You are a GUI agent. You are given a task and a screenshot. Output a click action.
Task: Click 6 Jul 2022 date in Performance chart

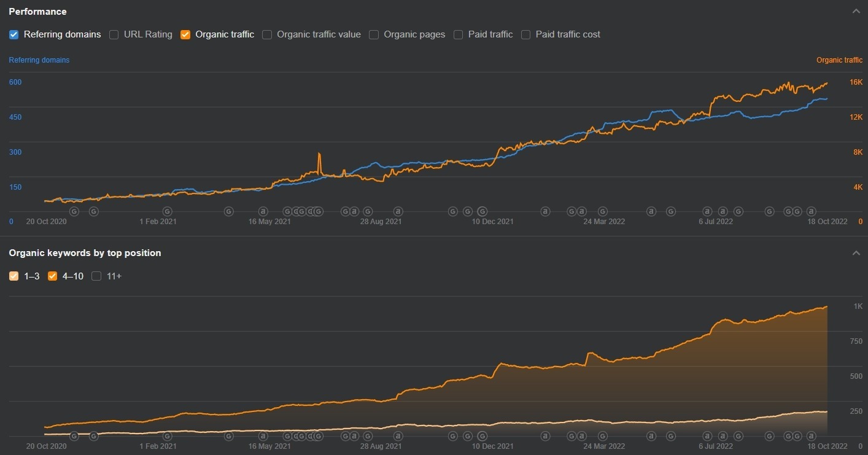[x=716, y=222]
